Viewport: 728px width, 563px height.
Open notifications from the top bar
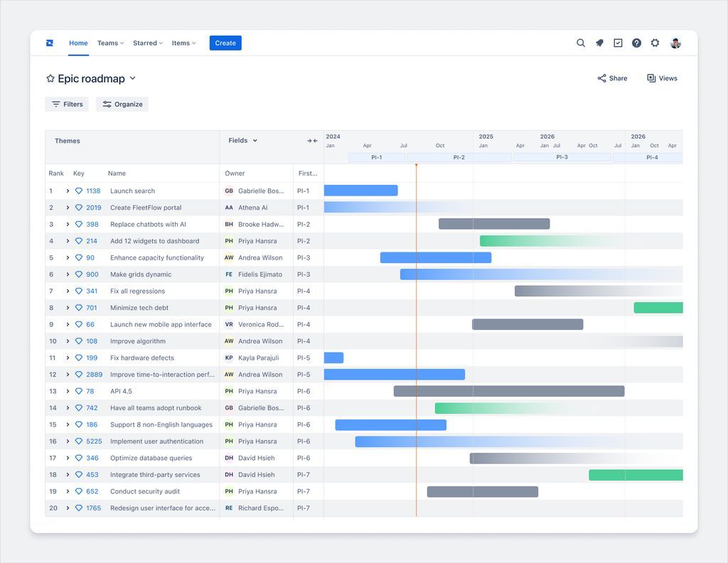tap(599, 43)
